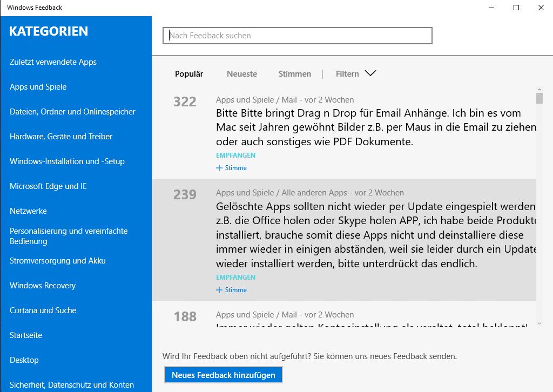553x392 pixels.
Task: Open the Desktop category
Action: pyautogui.click(x=24, y=360)
